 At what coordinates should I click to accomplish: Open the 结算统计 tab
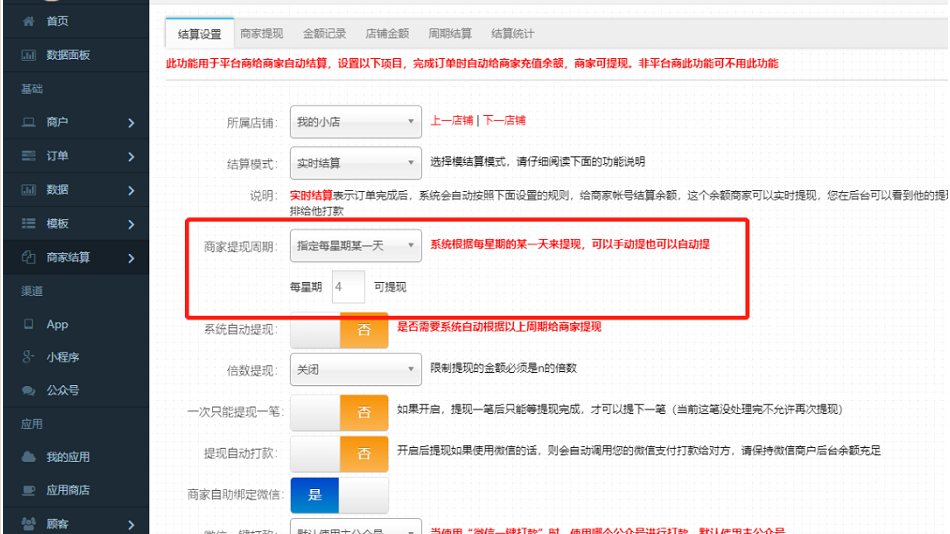[512, 33]
